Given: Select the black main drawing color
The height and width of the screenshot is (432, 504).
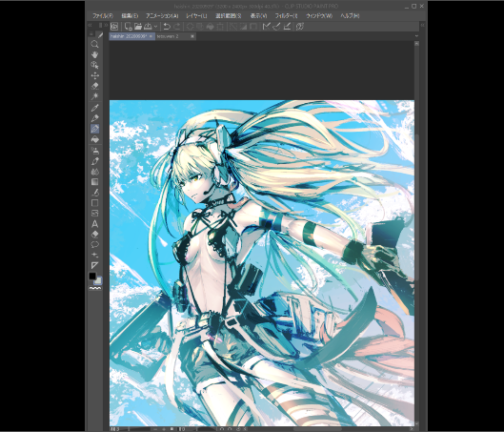Looking at the screenshot, I should [92, 276].
